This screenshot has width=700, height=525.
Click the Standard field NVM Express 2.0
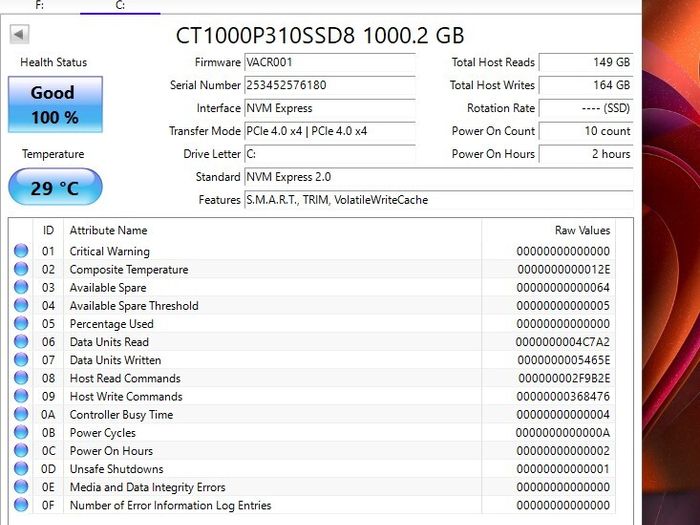pos(439,177)
